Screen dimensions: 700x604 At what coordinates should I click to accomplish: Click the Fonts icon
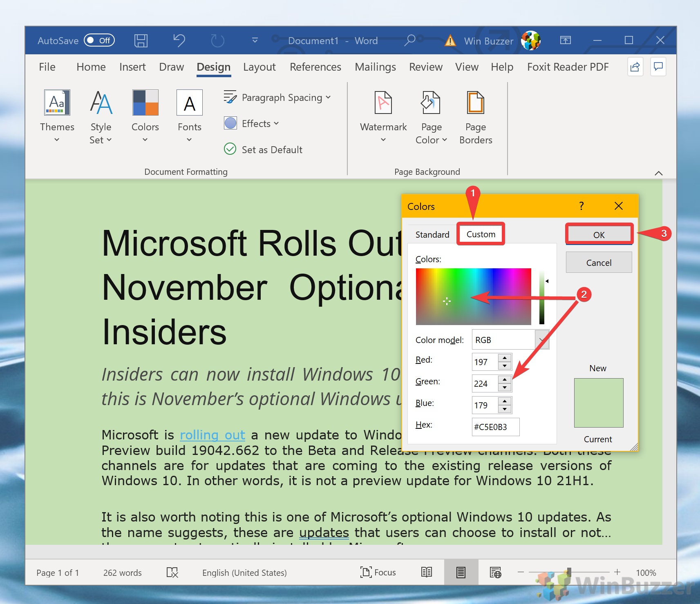(190, 103)
